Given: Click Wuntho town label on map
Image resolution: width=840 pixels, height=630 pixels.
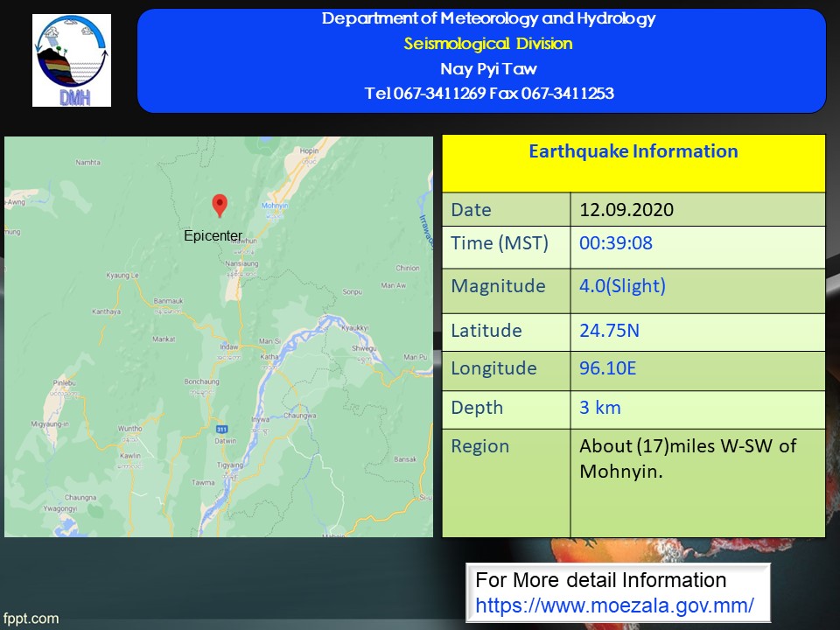Looking at the screenshot, I should [130, 429].
